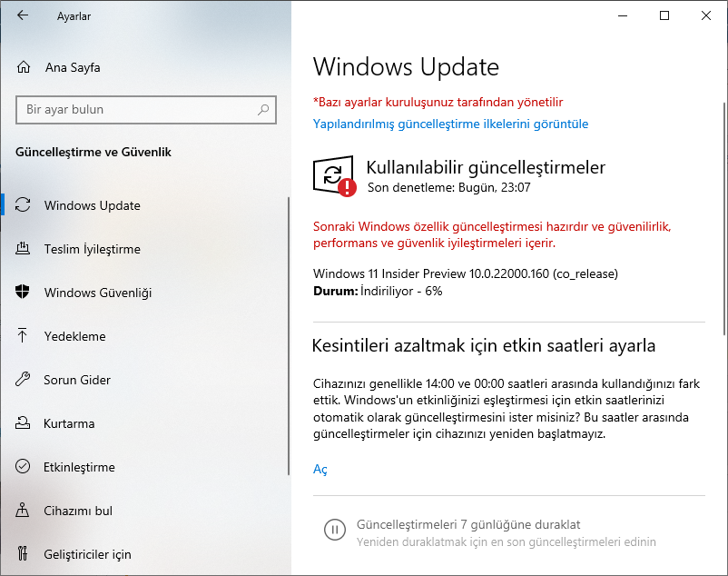Click the Kurtarma recovery icon
Viewport: 728px width, 576px height.
click(23, 422)
